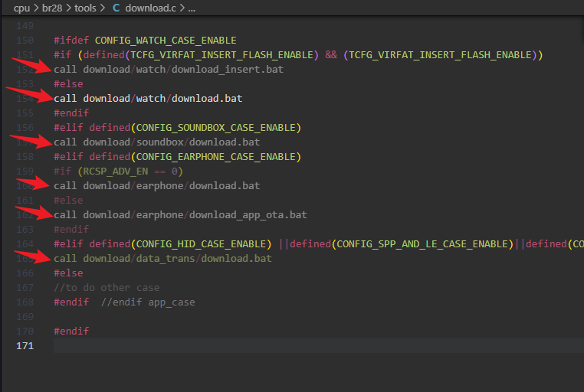Click the '#else' directive on line 153

pyautogui.click(x=68, y=83)
